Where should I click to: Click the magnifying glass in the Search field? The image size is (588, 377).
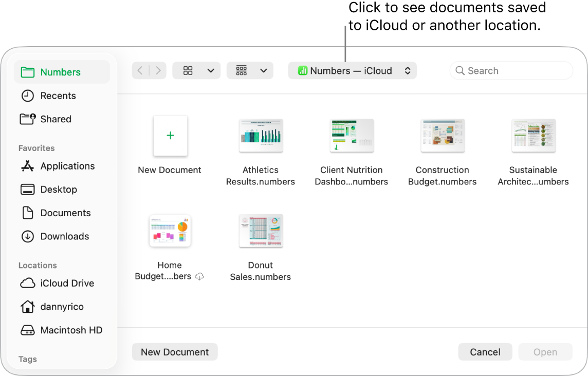pyautogui.click(x=460, y=70)
